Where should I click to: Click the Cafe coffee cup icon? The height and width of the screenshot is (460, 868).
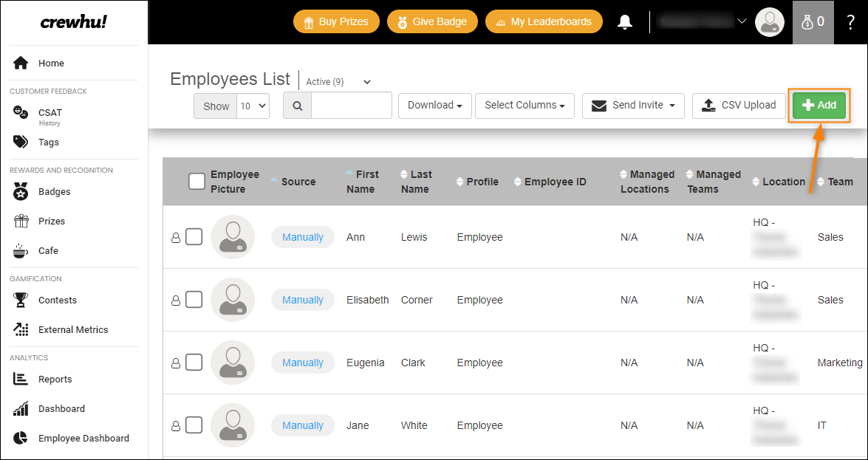[21, 251]
